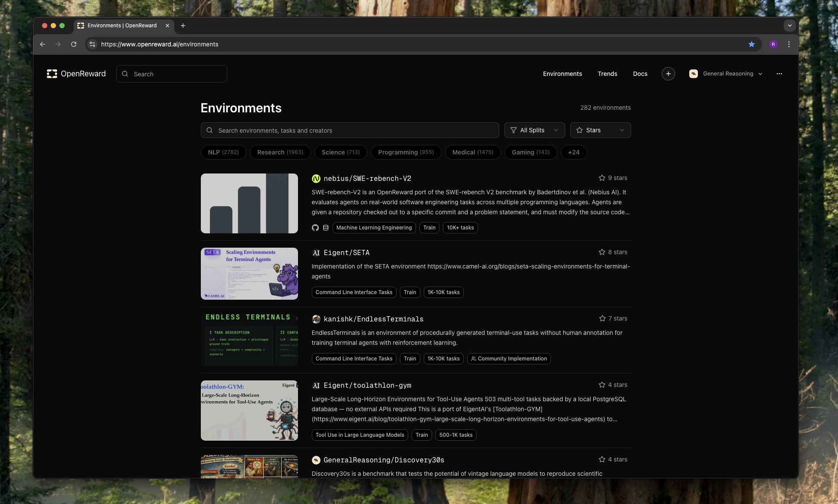The width and height of the screenshot is (838, 504).
Task: Open the All Splits dropdown
Action: [534, 130]
